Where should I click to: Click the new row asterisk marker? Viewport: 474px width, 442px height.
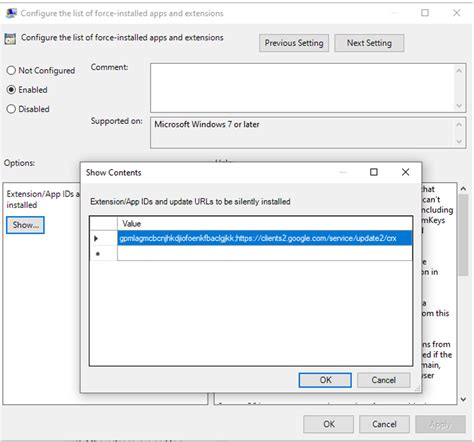pos(98,254)
